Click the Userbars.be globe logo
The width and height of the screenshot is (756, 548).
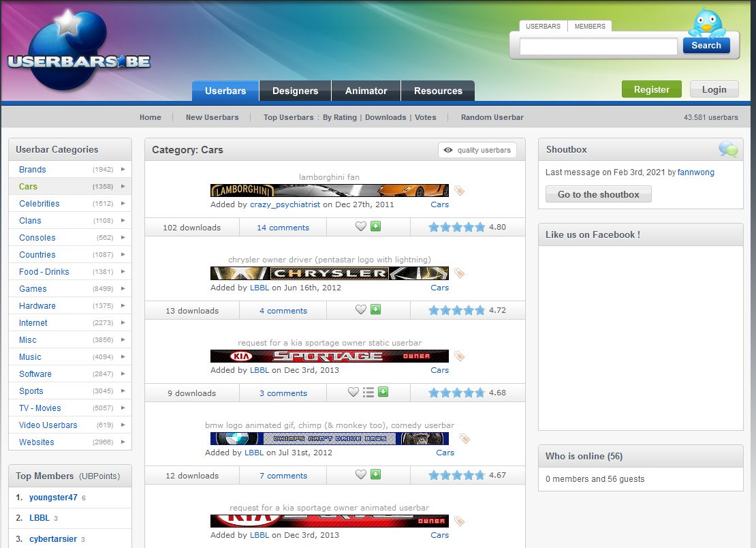(78, 50)
